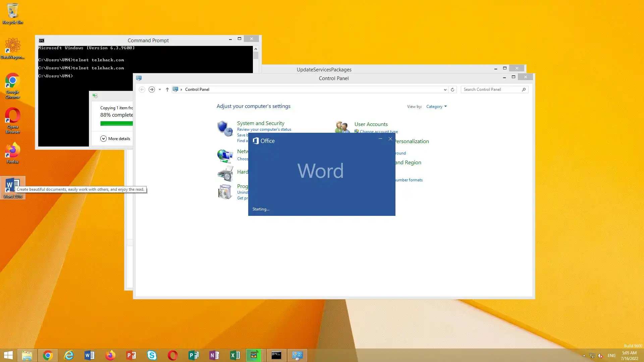
Task: Click the Network and Internet globe icon
Action: pos(224,156)
